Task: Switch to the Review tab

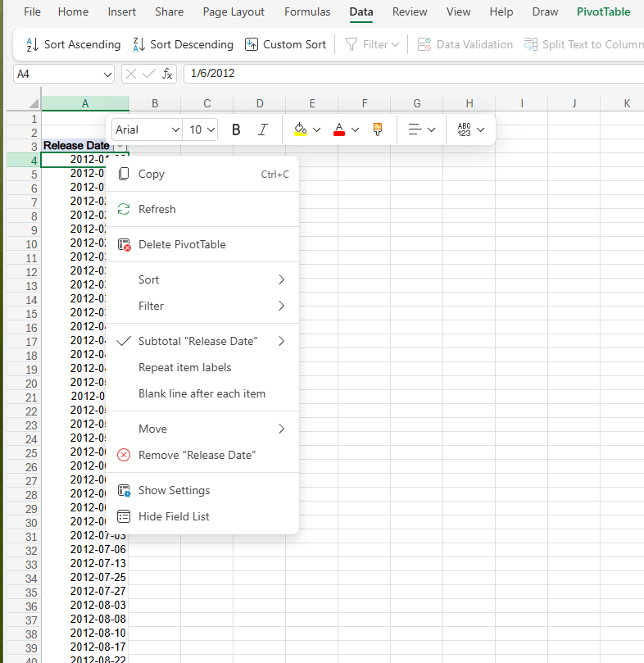Action: (410, 11)
